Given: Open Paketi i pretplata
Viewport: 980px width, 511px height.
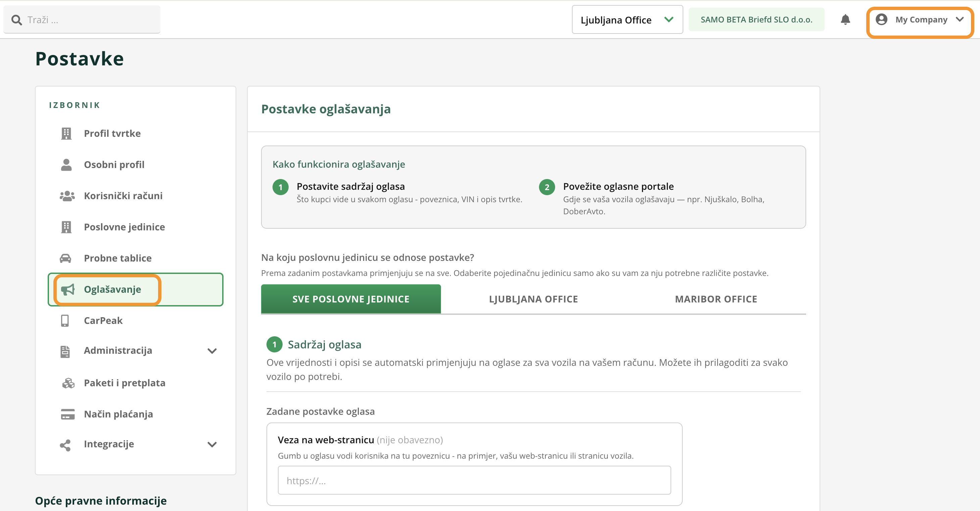Looking at the screenshot, I should coord(136,383).
